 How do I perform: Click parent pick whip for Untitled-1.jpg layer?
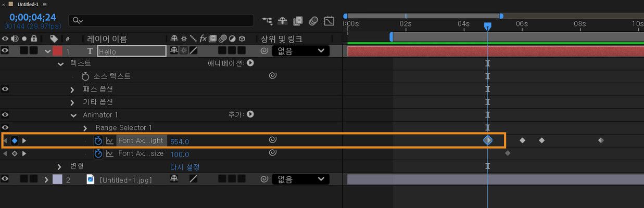pos(264,179)
